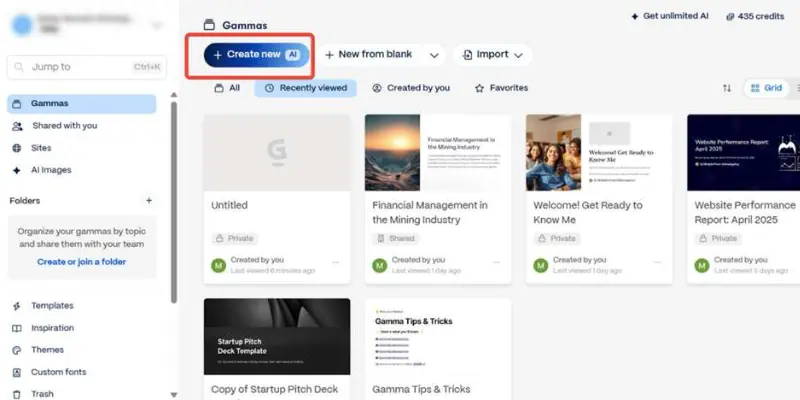Click the Custom fonts icon

point(17,372)
